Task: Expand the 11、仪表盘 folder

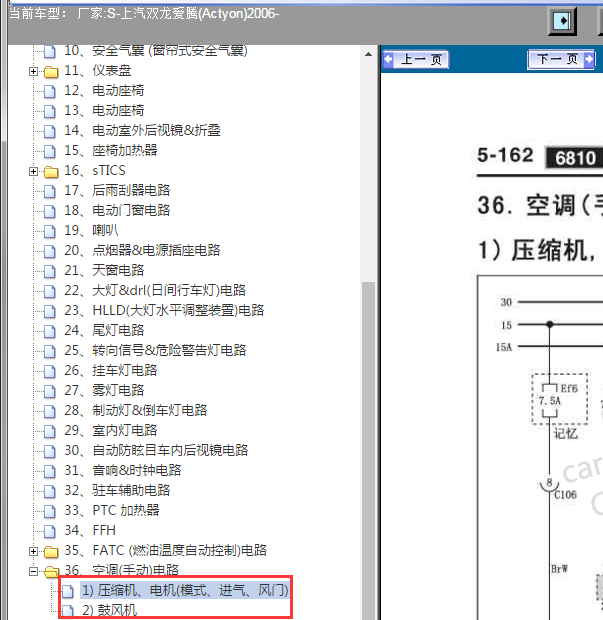Action: click(x=34, y=72)
